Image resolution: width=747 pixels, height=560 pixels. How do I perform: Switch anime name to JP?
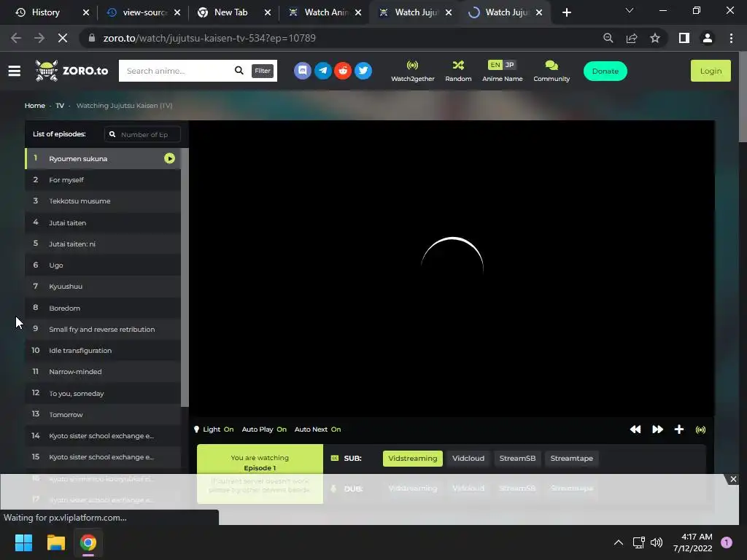510,65
